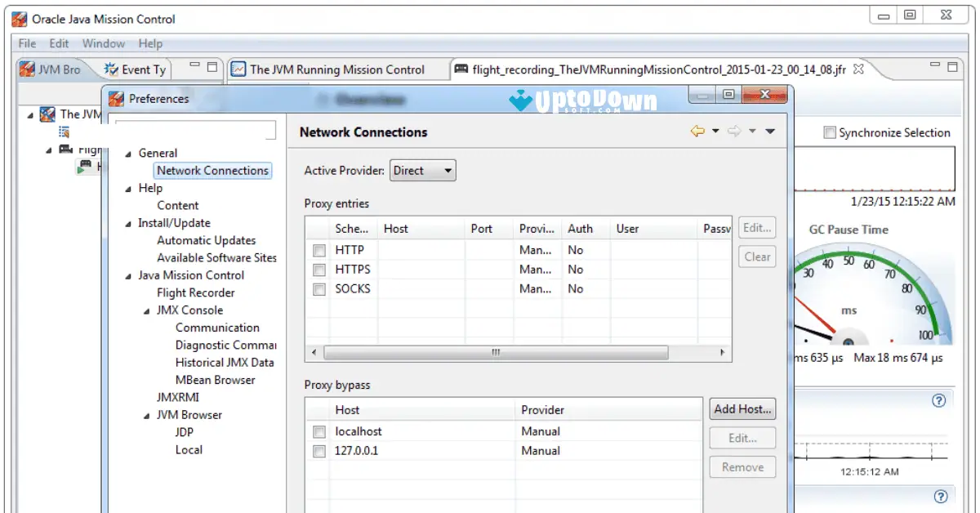The height and width of the screenshot is (513, 980).
Task: Click the Clear button for proxy entries
Action: point(756,256)
